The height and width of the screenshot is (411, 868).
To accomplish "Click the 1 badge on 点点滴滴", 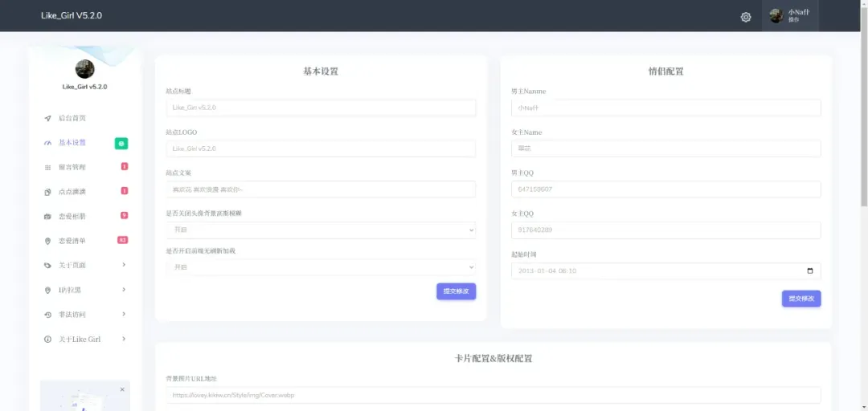I will click(124, 191).
